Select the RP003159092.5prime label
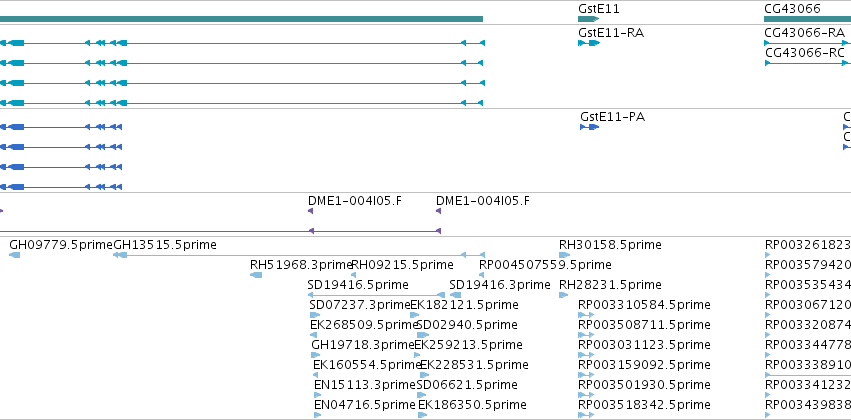Viewport: 851px width, 420px height. [x=644, y=365]
